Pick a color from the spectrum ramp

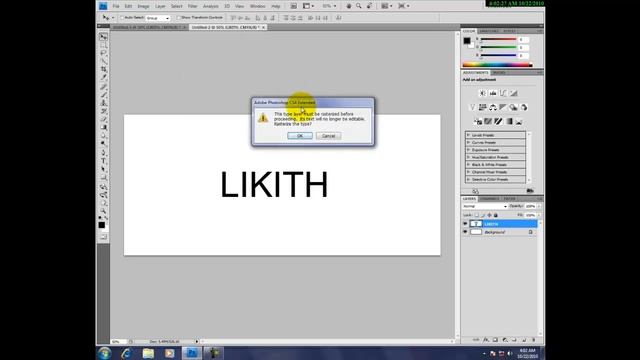coord(497,65)
